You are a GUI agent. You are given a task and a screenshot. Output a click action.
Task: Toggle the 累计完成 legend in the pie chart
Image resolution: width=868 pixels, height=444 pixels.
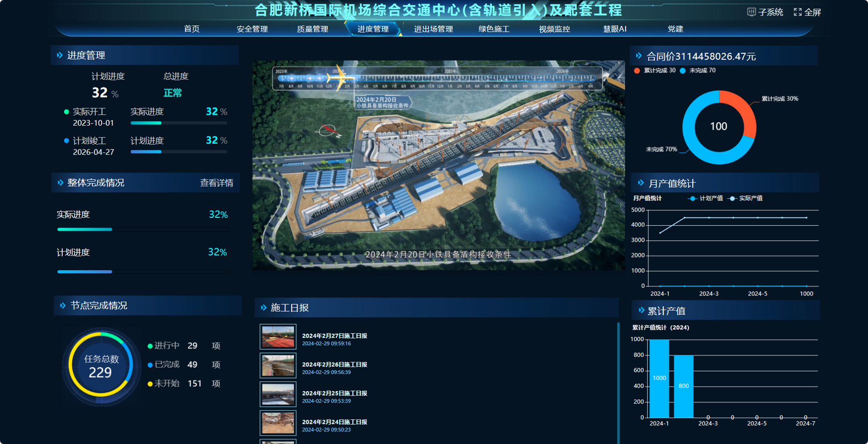pyautogui.click(x=654, y=71)
